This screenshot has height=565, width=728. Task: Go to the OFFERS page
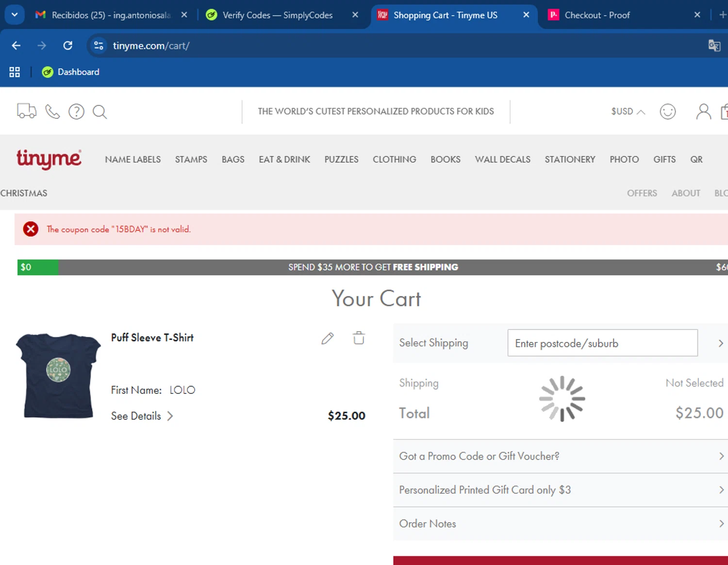pyautogui.click(x=642, y=193)
